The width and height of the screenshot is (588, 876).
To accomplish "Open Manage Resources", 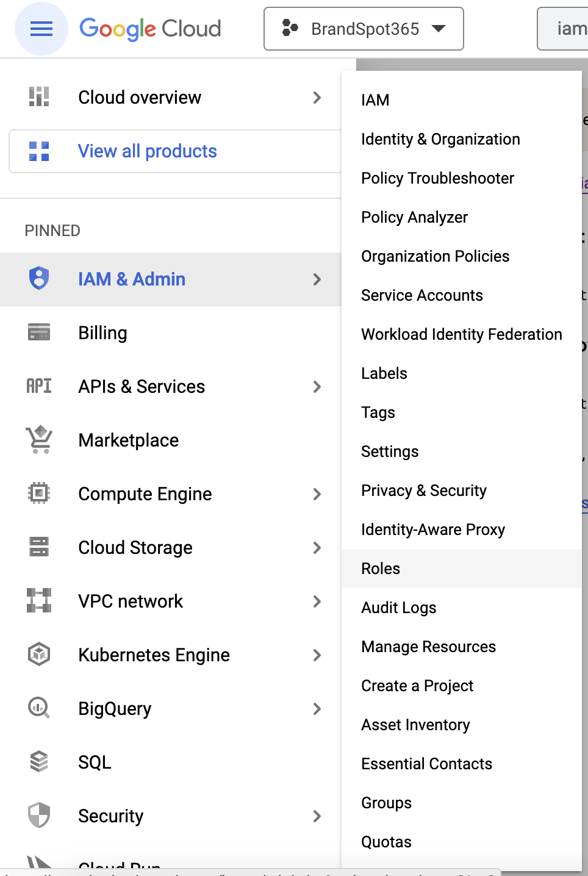I will pyautogui.click(x=461, y=647).
